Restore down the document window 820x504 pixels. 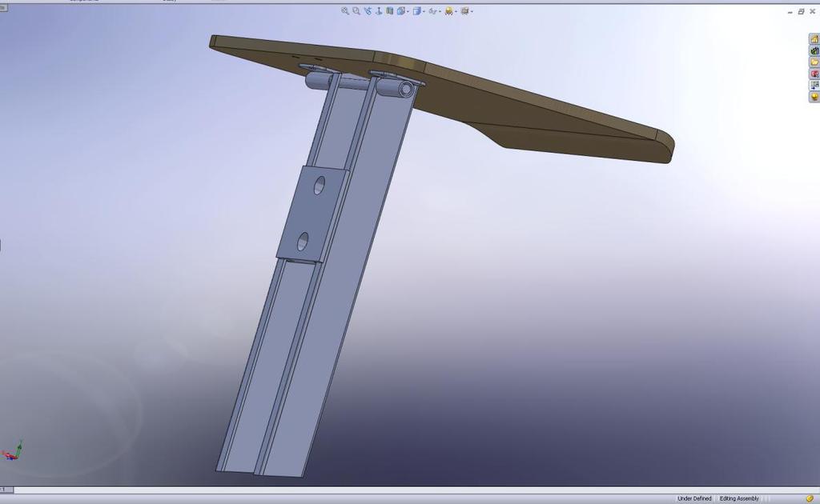(x=801, y=11)
